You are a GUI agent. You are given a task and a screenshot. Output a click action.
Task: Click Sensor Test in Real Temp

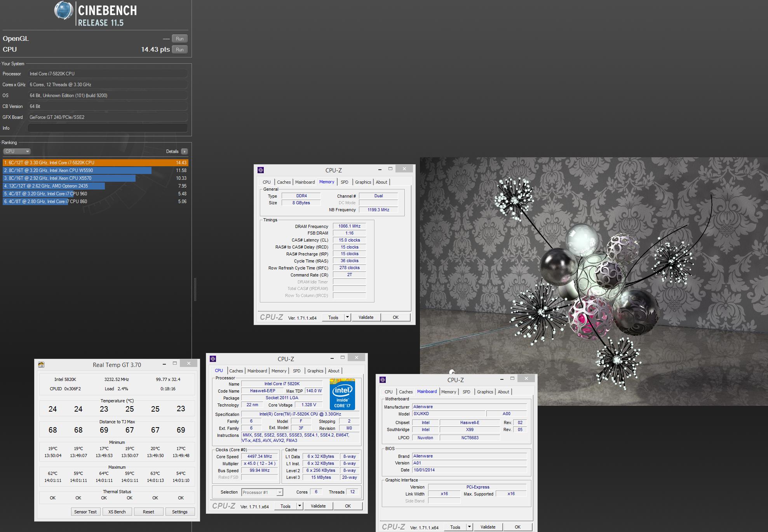(85, 512)
